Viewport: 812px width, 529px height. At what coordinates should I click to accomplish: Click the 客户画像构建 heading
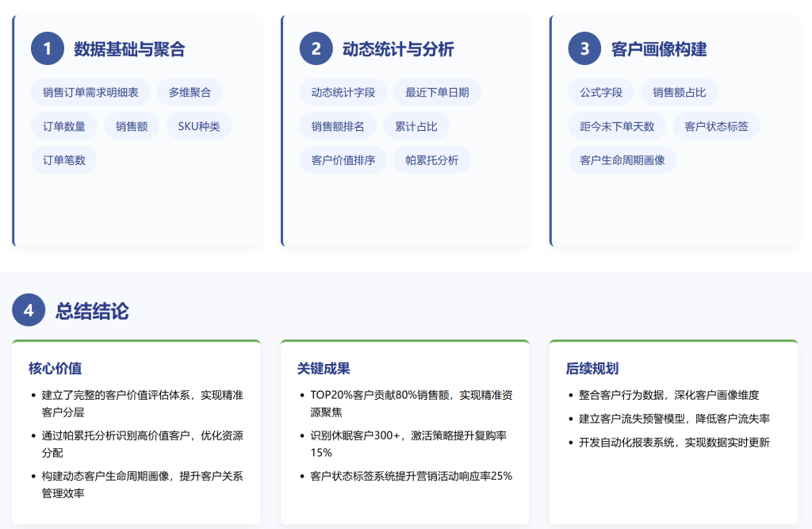click(659, 49)
